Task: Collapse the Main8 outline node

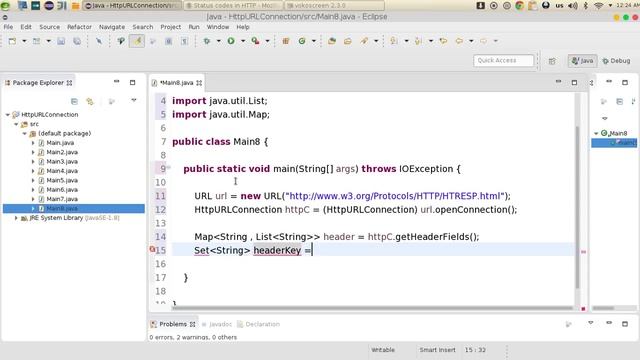Action: 596,133
